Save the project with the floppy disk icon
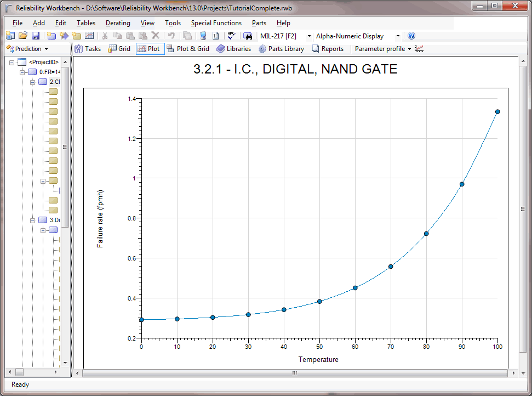Viewport: 532px width, 396px height. point(35,36)
